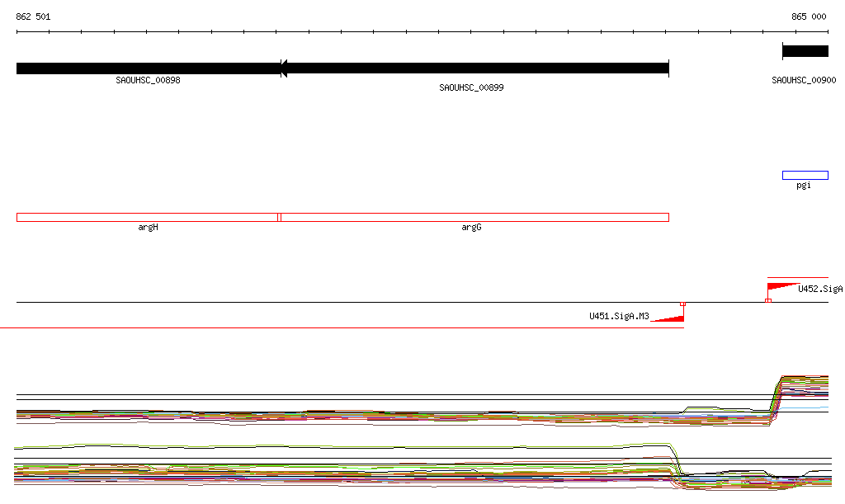Click the SAOUHSC_00900 black gene block
The height and width of the screenshot is (504, 845).
tap(805, 51)
